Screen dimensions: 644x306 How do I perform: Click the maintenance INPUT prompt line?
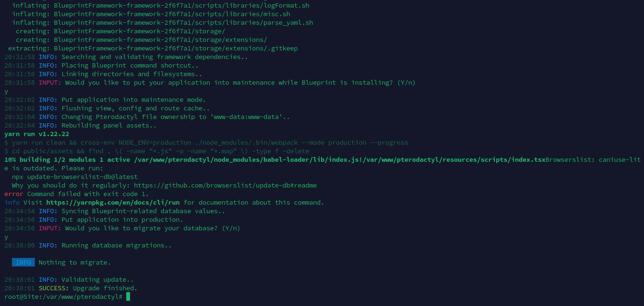click(x=210, y=82)
